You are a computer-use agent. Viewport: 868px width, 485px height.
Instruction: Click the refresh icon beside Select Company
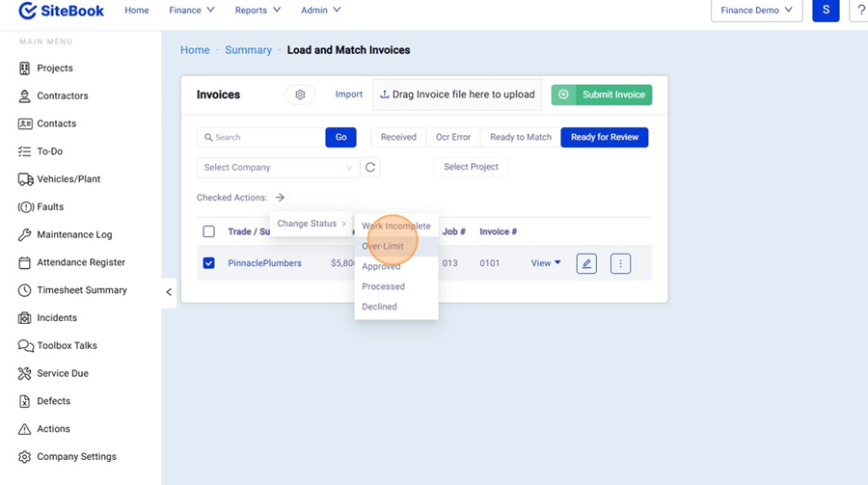point(369,167)
